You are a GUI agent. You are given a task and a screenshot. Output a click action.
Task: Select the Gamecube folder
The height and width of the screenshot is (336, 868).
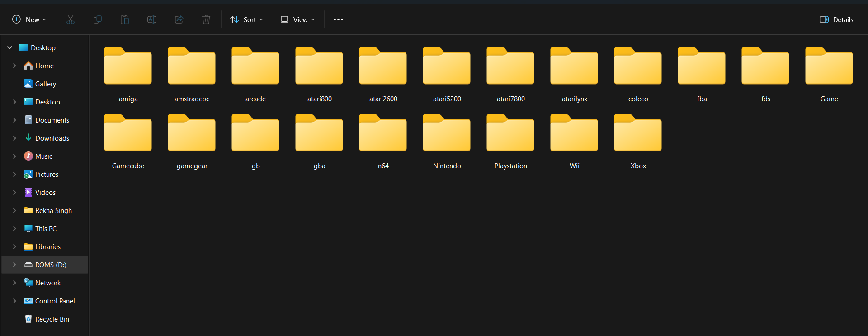(x=128, y=141)
